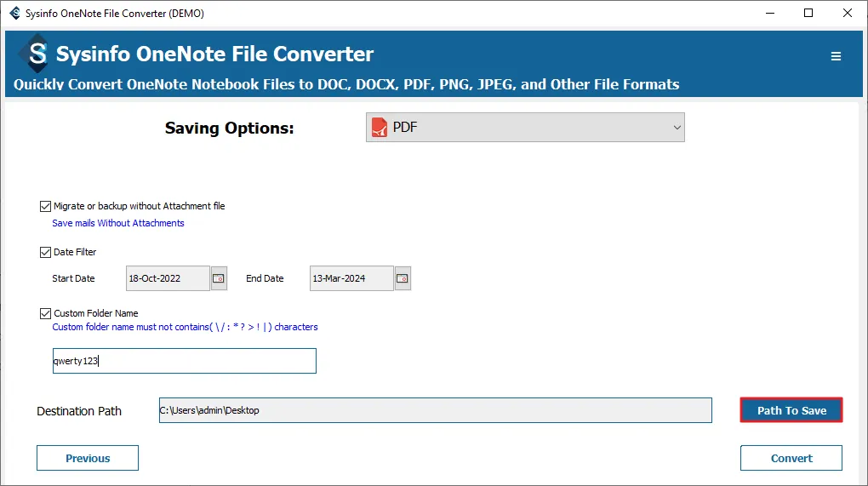The image size is (868, 486).
Task: Click the Quickly Convert OneNote tagline
Action: tap(346, 84)
